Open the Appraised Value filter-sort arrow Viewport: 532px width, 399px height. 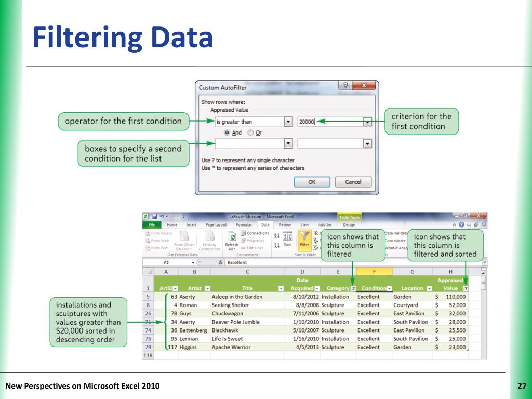coord(465,288)
